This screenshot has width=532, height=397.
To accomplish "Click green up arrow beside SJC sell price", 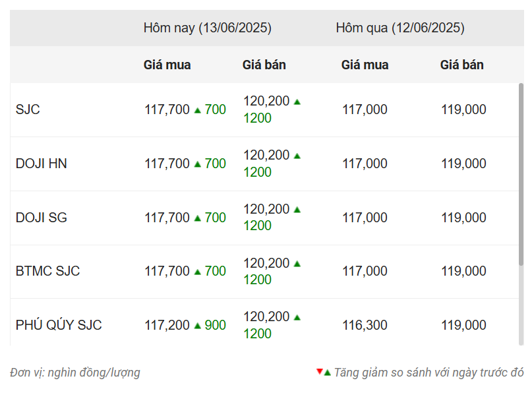I will coord(297,102).
